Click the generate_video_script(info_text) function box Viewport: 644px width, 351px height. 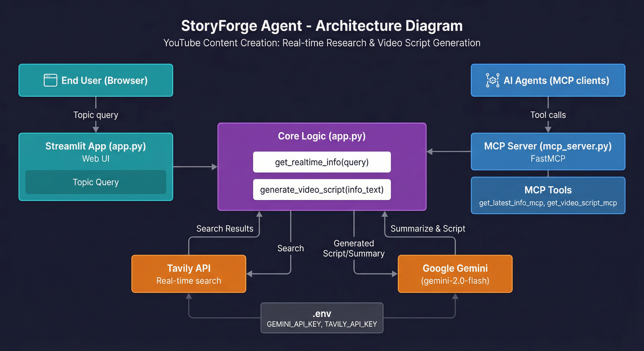322,190
